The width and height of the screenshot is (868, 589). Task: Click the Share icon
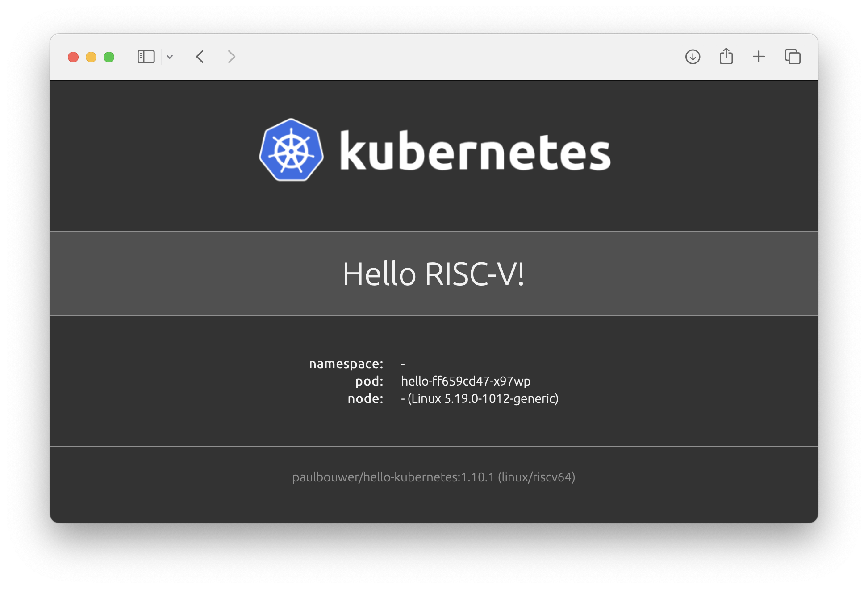coord(726,56)
